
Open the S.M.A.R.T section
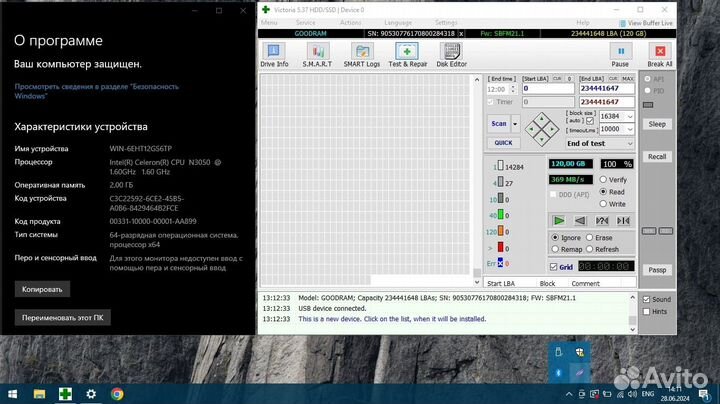tap(319, 56)
